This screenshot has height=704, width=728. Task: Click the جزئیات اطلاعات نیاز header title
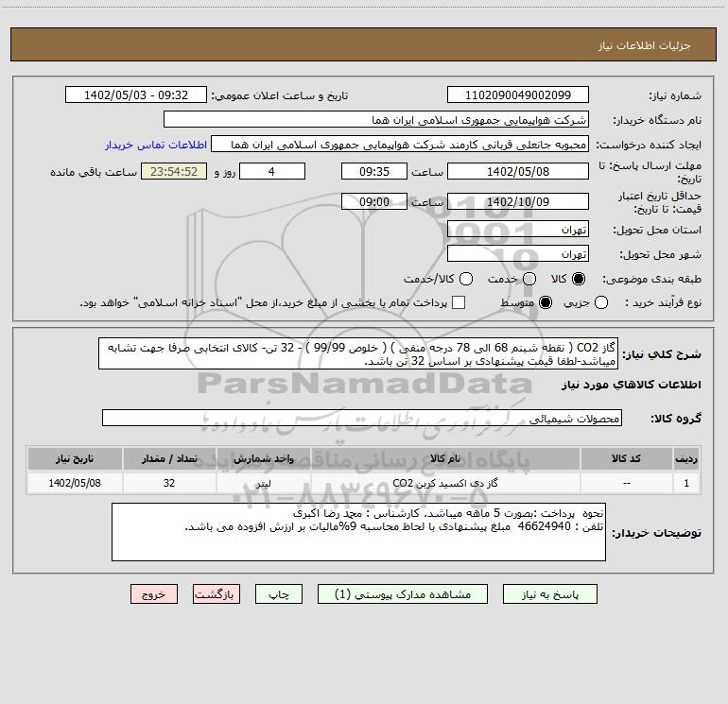pos(644,45)
